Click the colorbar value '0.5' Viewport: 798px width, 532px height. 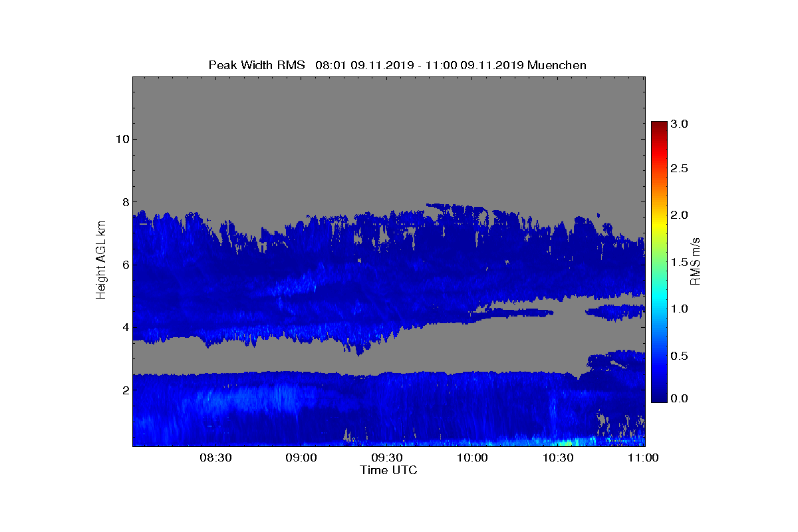(x=680, y=356)
